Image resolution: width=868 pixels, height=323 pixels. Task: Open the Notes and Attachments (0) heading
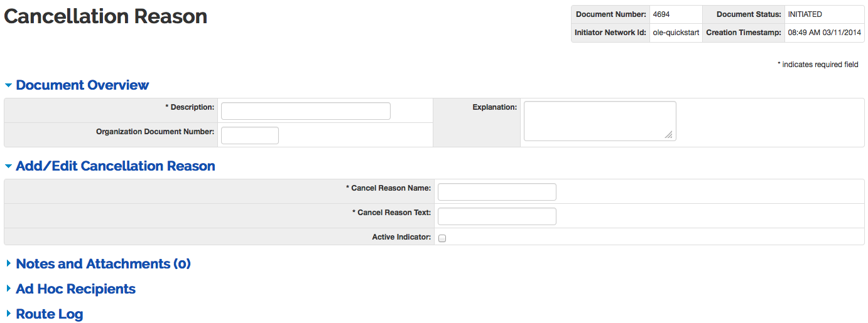(103, 264)
